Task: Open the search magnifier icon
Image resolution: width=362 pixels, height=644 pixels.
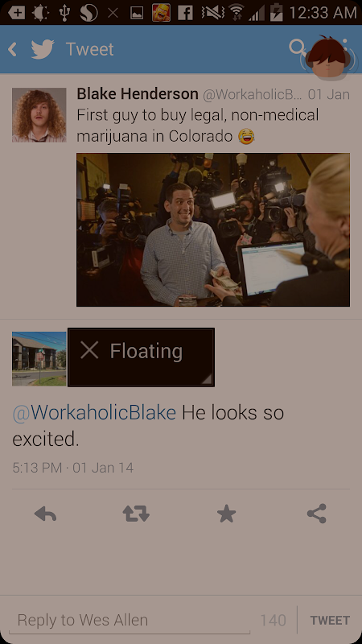Action: [x=297, y=47]
